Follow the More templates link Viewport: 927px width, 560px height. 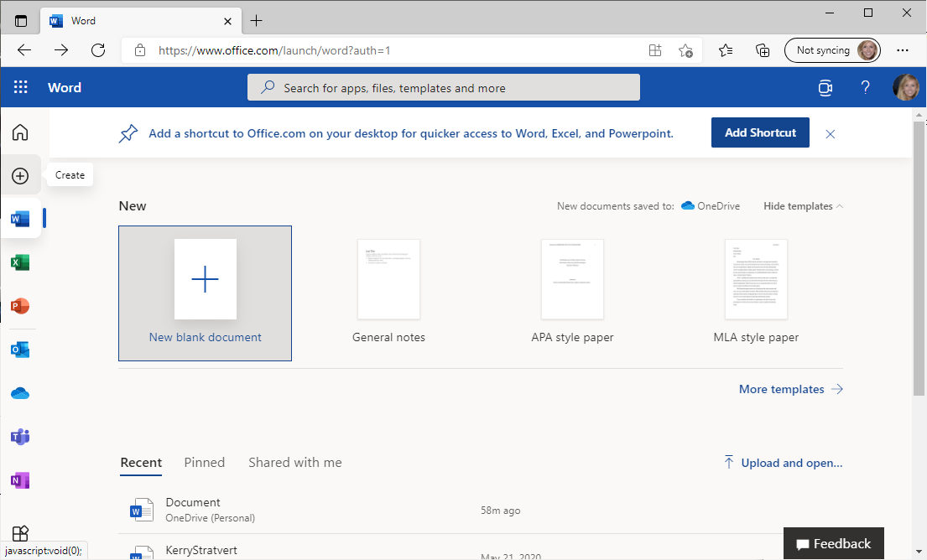click(790, 389)
